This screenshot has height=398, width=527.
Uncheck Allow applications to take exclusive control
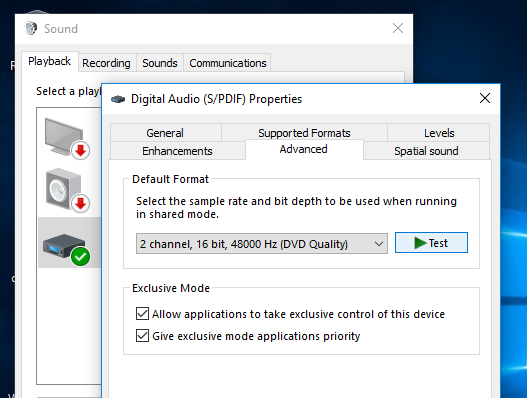click(142, 313)
